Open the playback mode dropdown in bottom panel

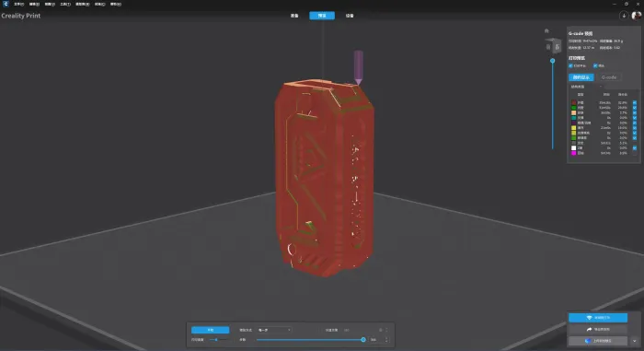(274, 330)
